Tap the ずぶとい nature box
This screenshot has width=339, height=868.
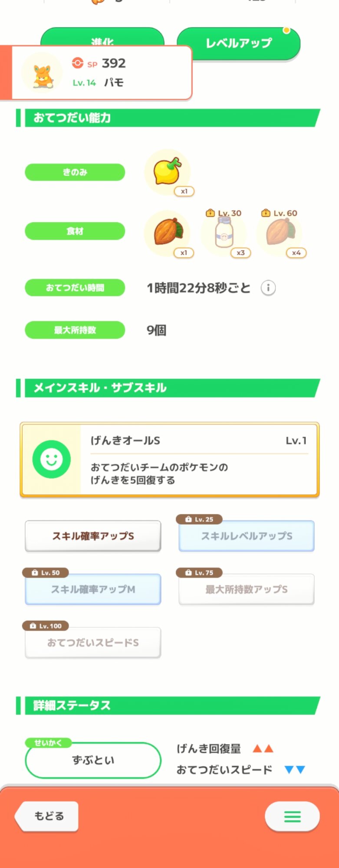click(93, 760)
